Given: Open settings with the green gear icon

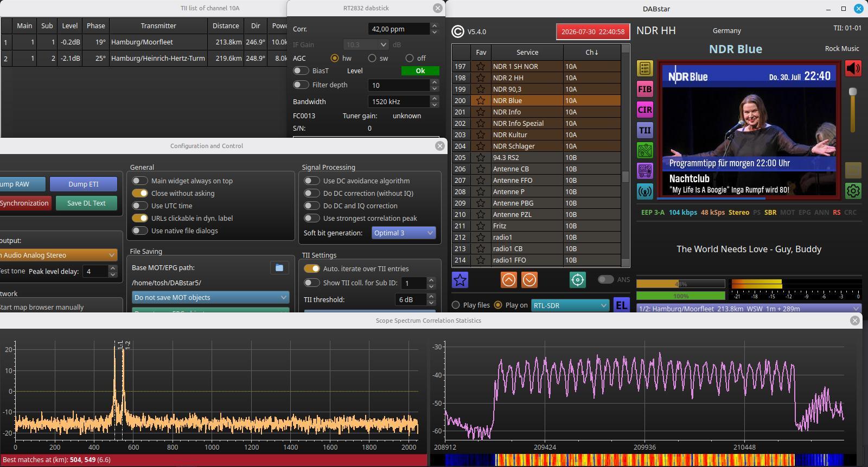Looking at the screenshot, I should 853,191.
